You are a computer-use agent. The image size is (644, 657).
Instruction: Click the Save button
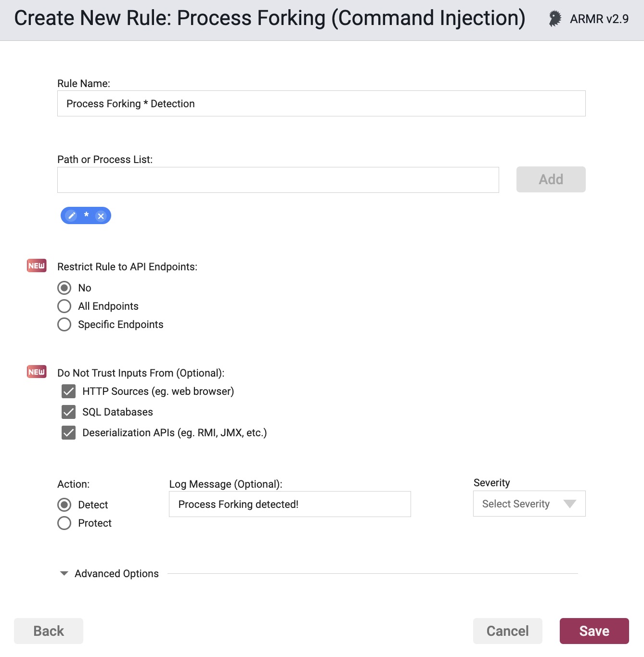point(594,631)
